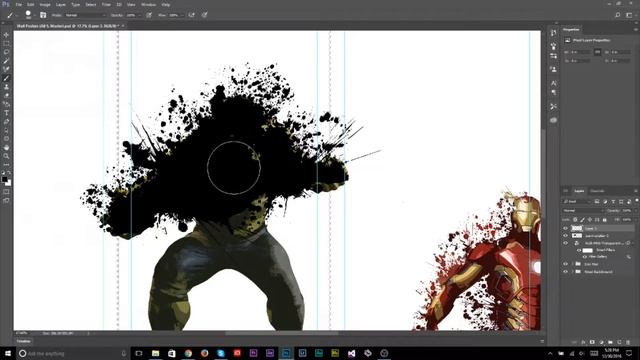Open the brush preset picker arrow
This screenshot has height=360, width=640.
(x=35, y=15)
